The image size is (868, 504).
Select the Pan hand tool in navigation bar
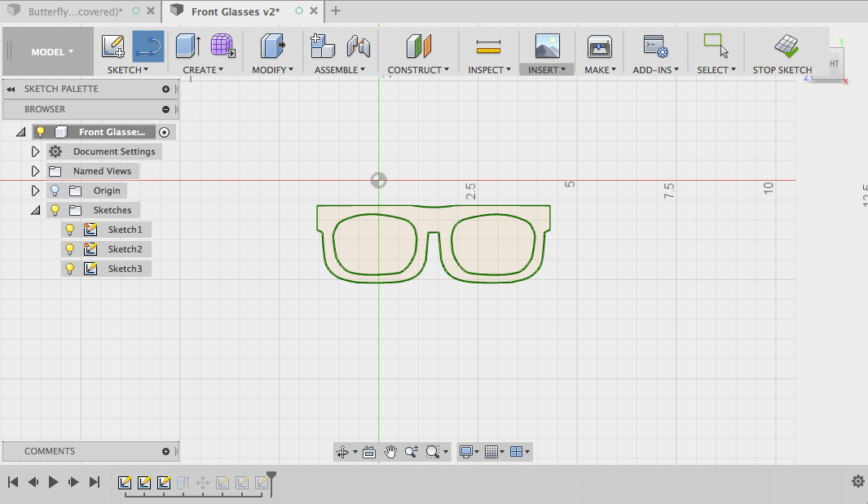390,452
